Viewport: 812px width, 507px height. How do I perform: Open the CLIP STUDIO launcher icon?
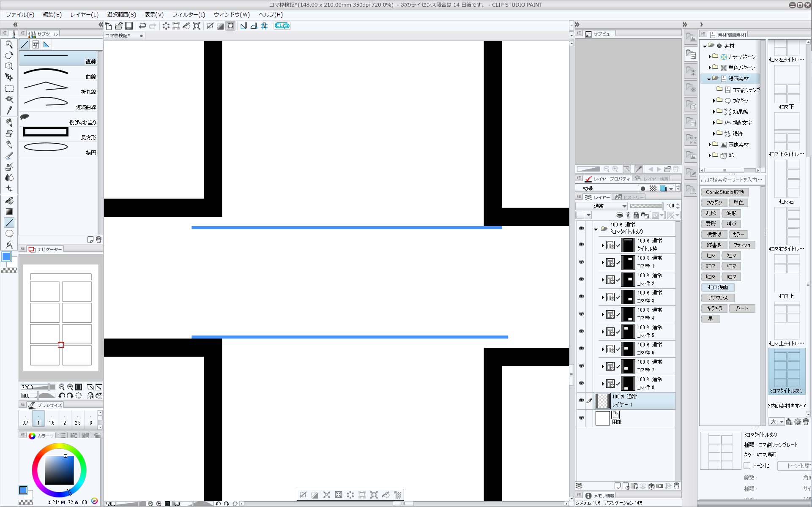click(282, 26)
